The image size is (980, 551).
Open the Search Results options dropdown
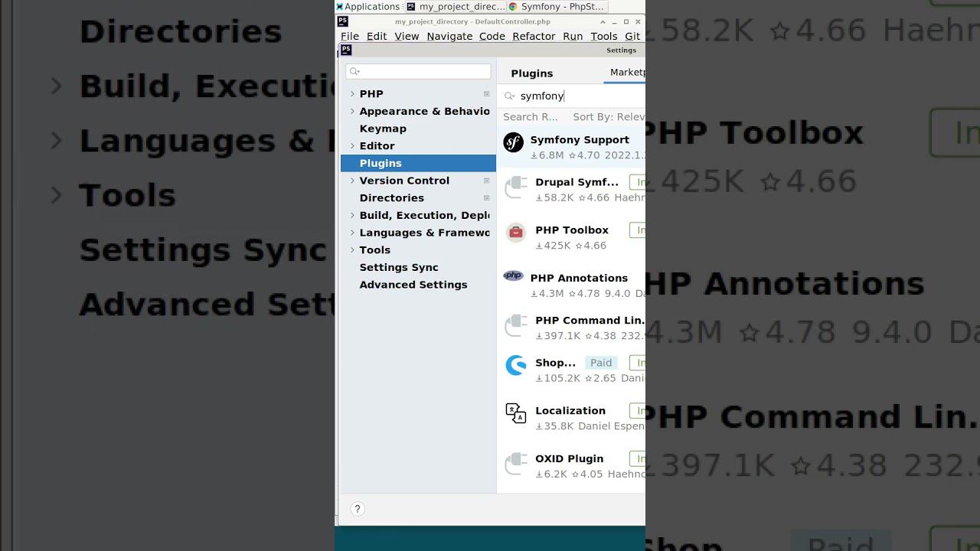[531, 117]
